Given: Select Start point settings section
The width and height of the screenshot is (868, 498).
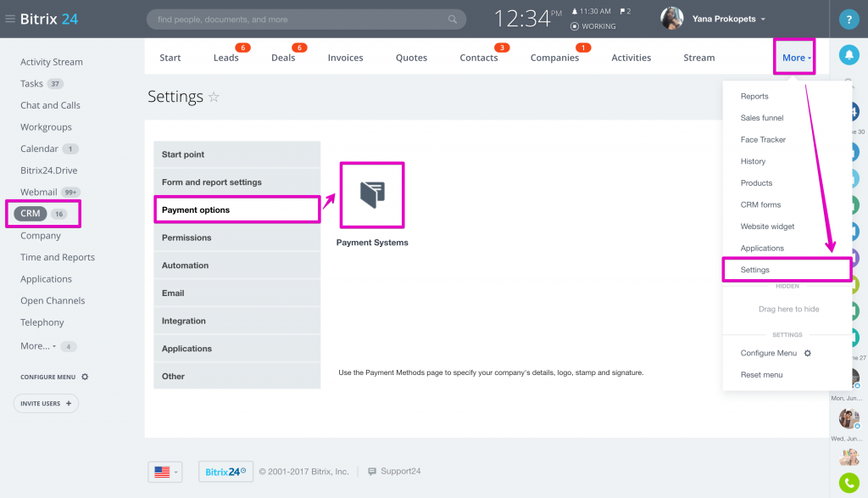Looking at the screenshot, I should click(x=237, y=154).
